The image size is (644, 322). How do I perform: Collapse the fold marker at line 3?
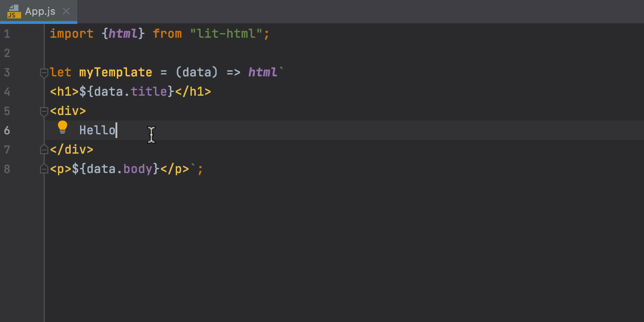(44, 73)
